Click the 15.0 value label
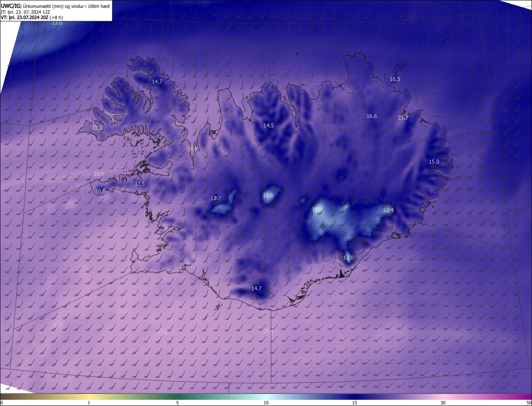532x406 pixels. (x=434, y=161)
